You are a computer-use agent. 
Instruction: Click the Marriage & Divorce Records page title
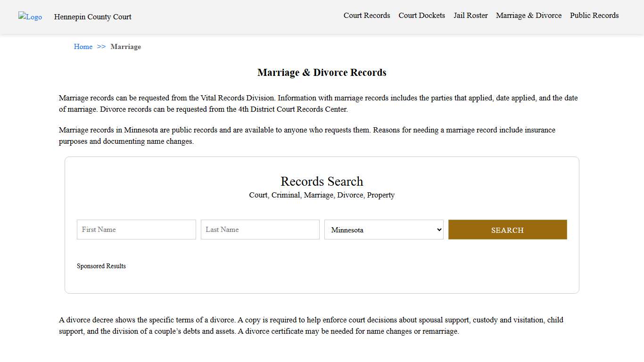(322, 72)
